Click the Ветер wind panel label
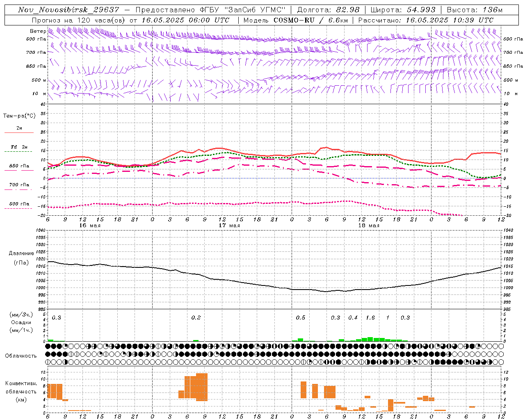The height and width of the screenshot is (420, 525). pos(38,31)
